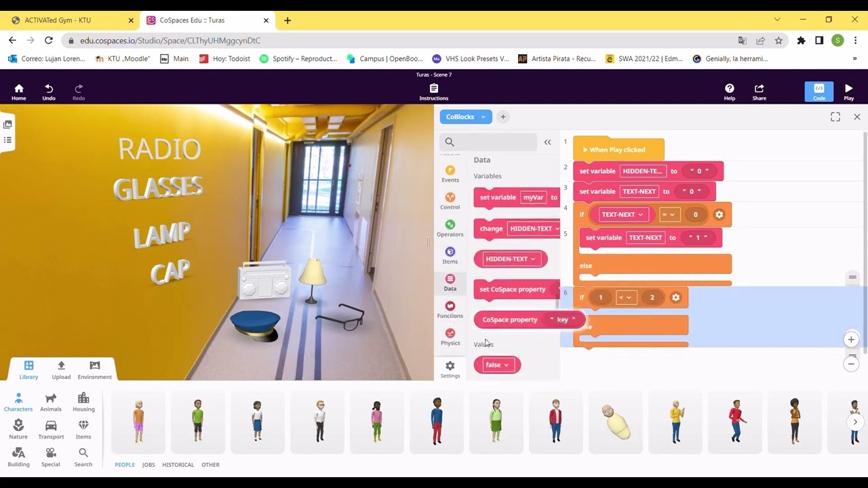This screenshot has width=868, height=488.
Task: Open the Library tab
Action: coord(28,369)
